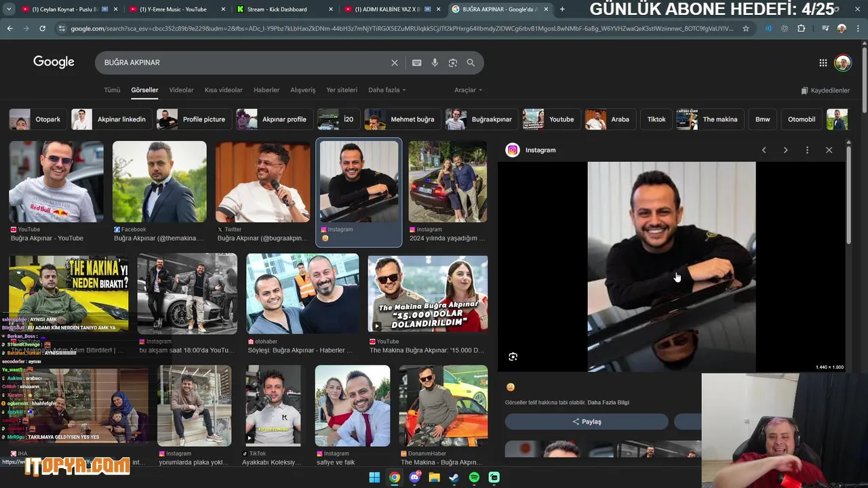This screenshot has width=868, height=488.
Task: Switch to the Alışveriş tab
Action: (303, 90)
